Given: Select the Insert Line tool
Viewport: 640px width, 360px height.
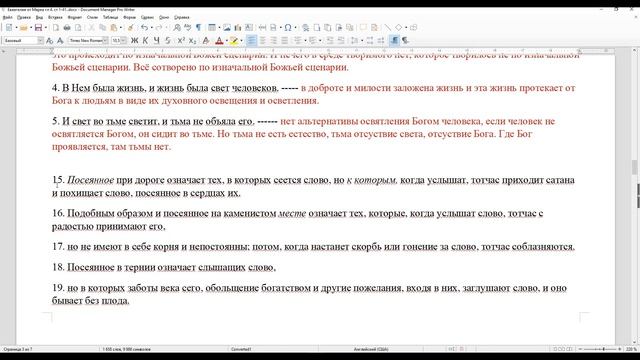Looking at the screenshot, I should tap(387, 28).
